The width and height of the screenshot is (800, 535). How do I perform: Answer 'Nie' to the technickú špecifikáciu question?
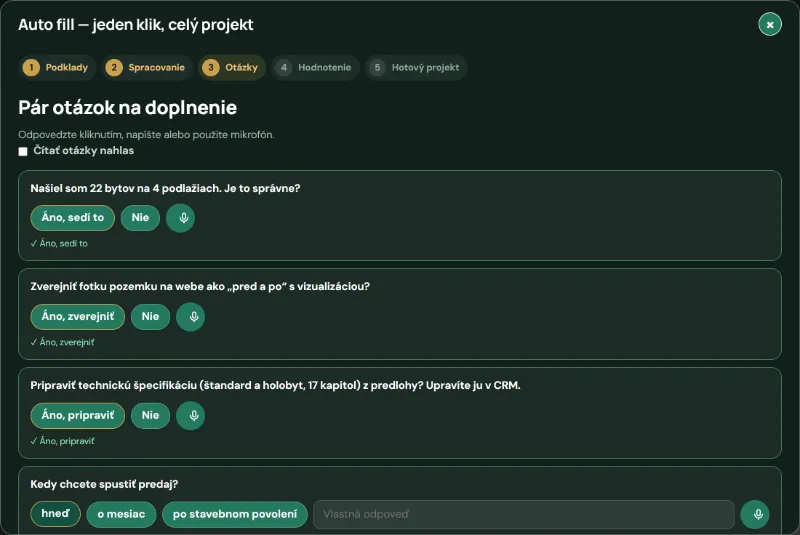click(151, 416)
